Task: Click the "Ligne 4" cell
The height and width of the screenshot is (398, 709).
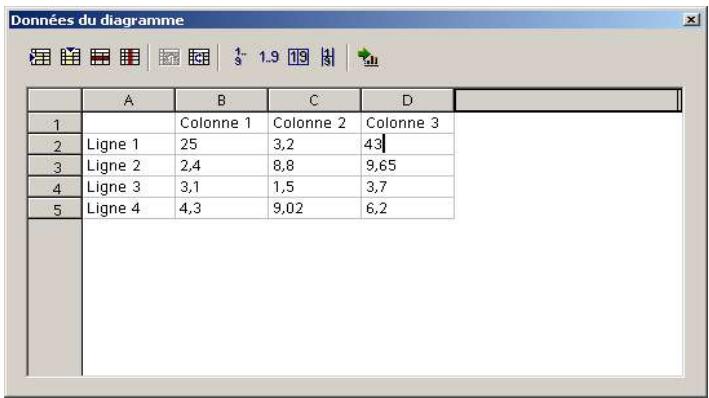Action: pyautogui.click(x=128, y=208)
